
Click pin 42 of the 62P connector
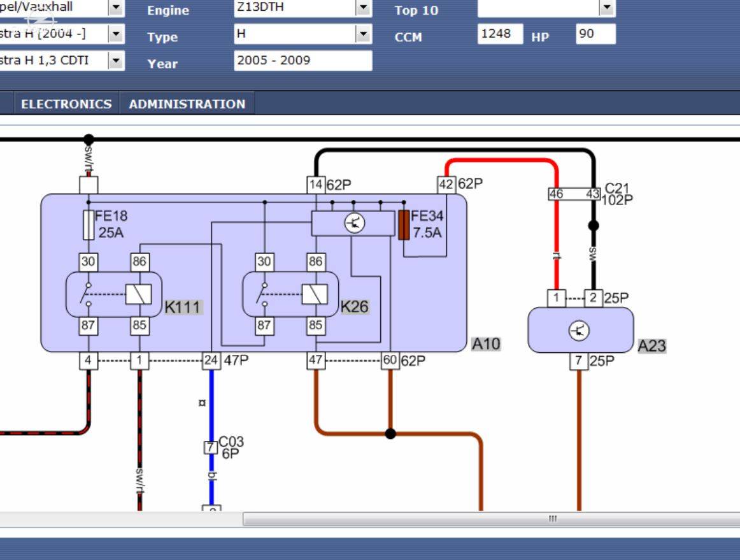pos(446,184)
